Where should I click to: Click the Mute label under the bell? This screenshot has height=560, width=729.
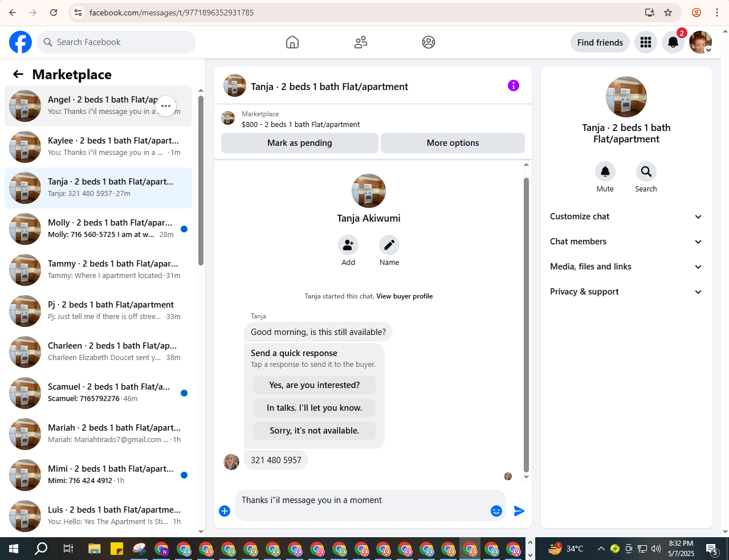pos(605,189)
